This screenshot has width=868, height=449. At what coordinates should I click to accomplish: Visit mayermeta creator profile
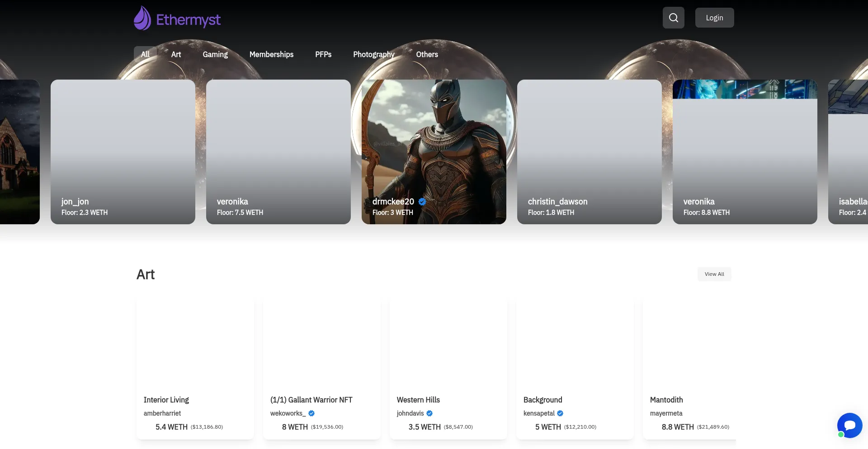tap(666, 413)
